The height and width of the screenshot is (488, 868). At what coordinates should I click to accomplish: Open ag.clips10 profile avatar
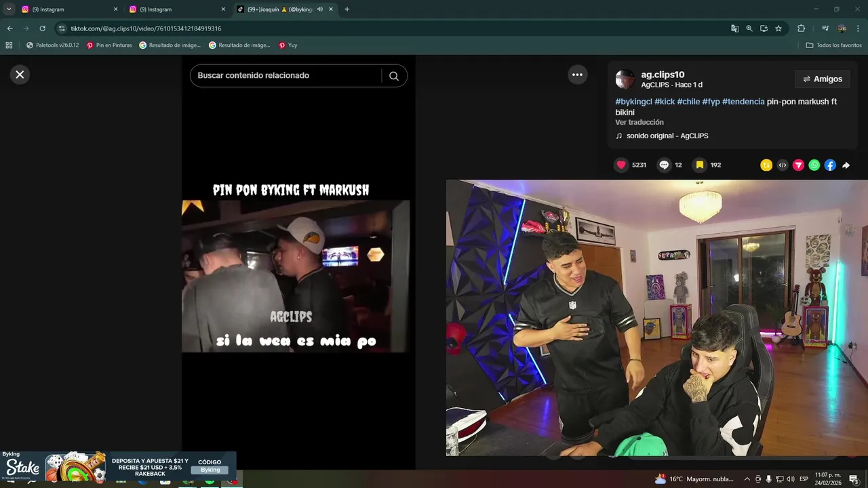[625, 79]
